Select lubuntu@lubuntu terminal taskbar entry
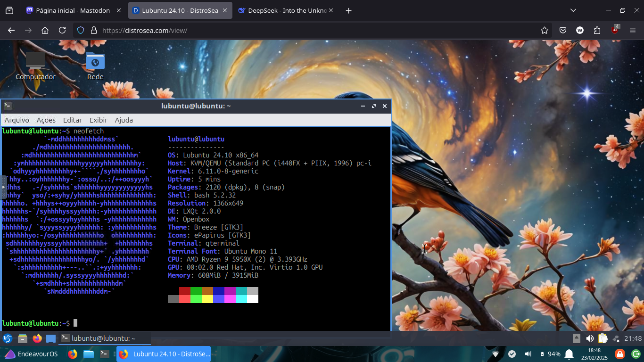The image size is (644, 362). tap(105, 338)
